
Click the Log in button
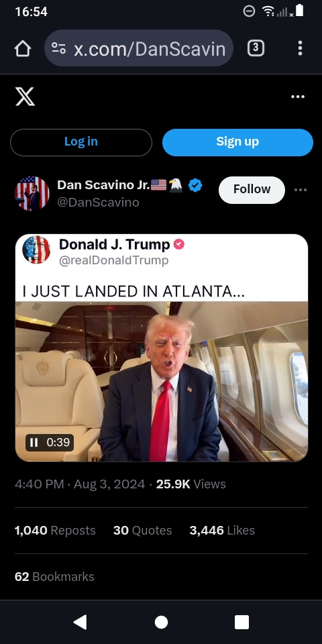pyautogui.click(x=81, y=142)
